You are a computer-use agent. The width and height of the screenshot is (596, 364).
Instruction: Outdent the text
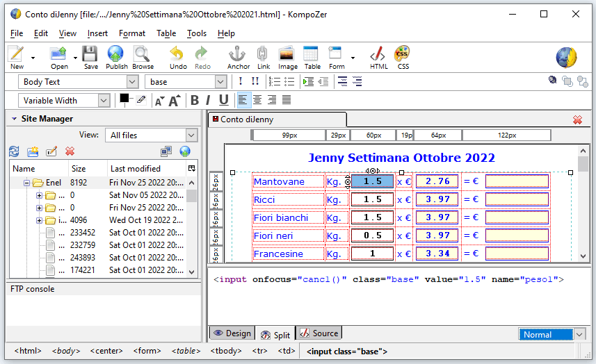323,81
